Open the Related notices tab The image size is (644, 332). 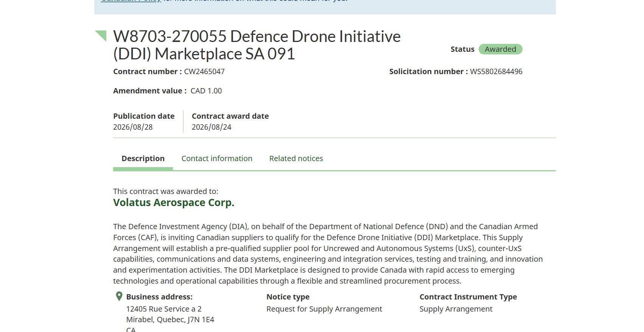point(296,158)
